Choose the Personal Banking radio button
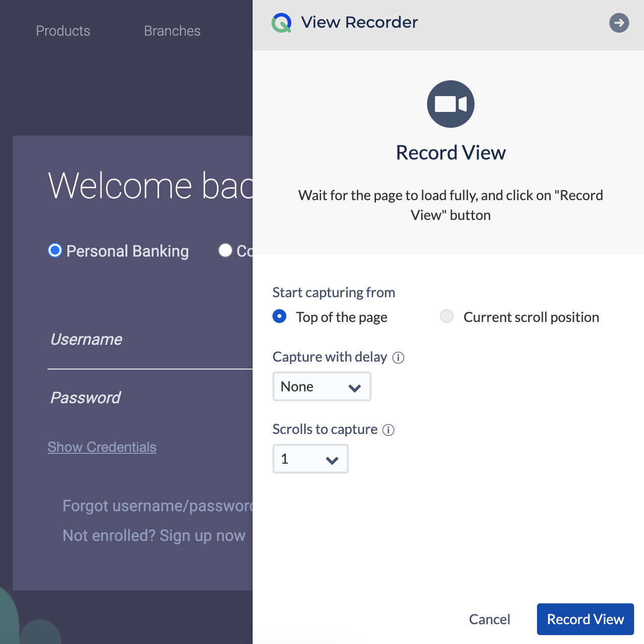The image size is (644, 644). point(55,251)
